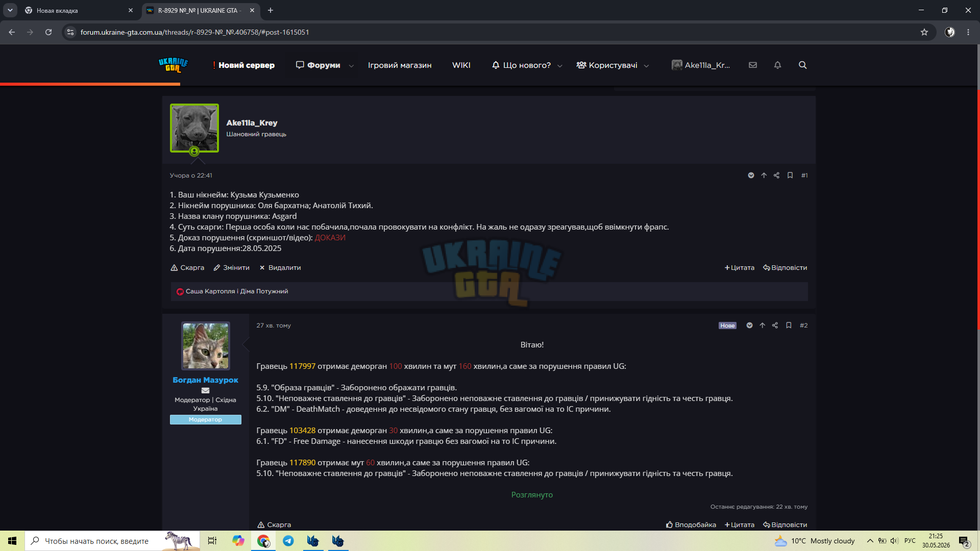The width and height of the screenshot is (980, 551).
Task: Add post #1 to multi-quote via Цитата
Action: tap(739, 267)
